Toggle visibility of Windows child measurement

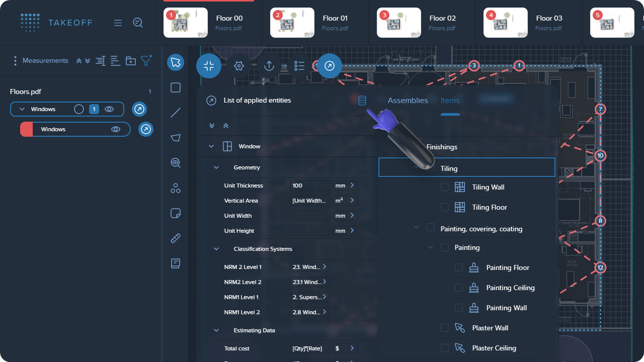[x=116, y=129]
